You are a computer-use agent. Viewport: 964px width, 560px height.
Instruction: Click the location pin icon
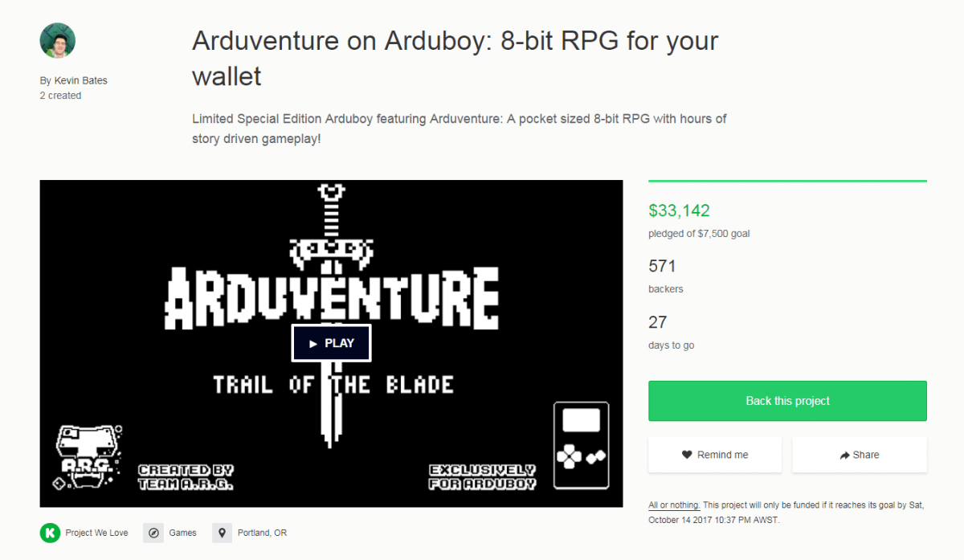pos(223,533)
